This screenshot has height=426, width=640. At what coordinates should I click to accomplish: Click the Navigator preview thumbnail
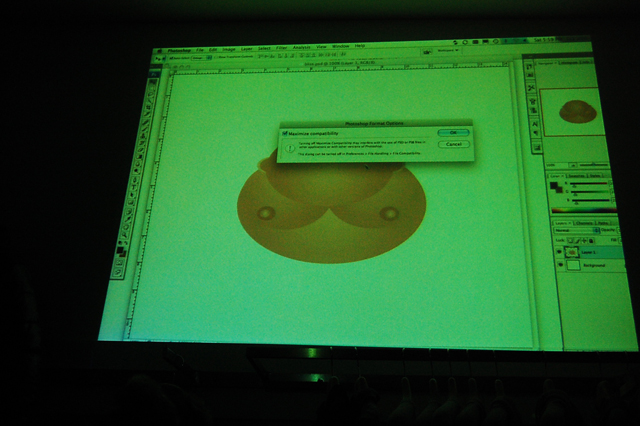pyautogui.click(x=578, y=110)
